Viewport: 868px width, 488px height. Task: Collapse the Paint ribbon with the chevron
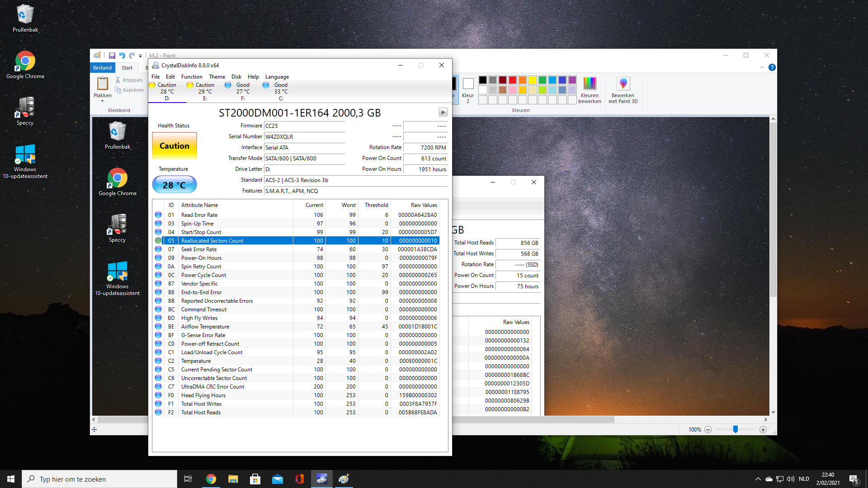click(x=762, y=67)
